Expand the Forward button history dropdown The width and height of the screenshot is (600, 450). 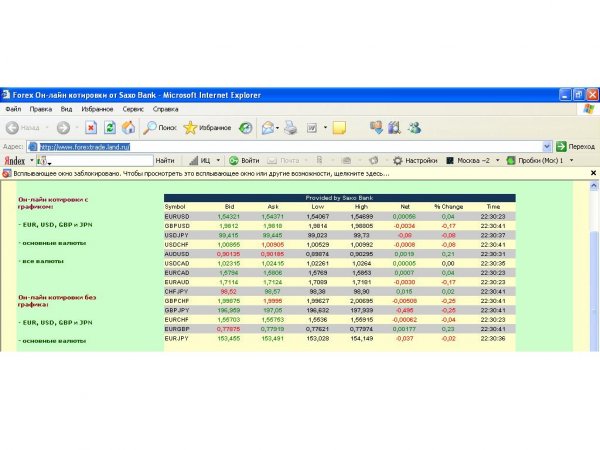pos(77,128)
